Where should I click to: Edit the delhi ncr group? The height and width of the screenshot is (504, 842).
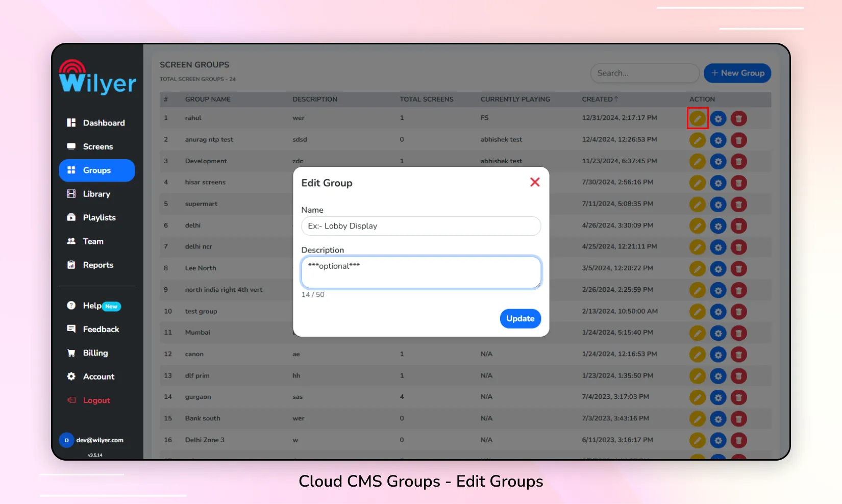pos(697,247)
